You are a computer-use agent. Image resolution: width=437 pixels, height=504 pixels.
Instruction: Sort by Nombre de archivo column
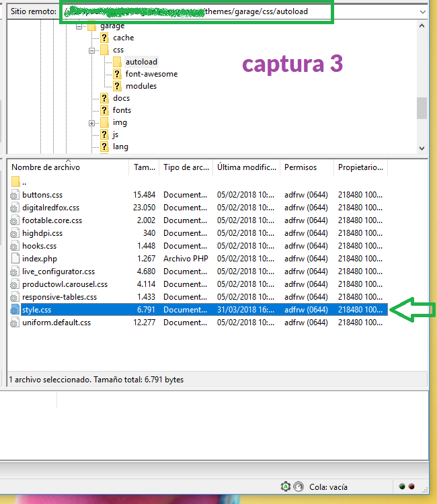click(68, 167)
